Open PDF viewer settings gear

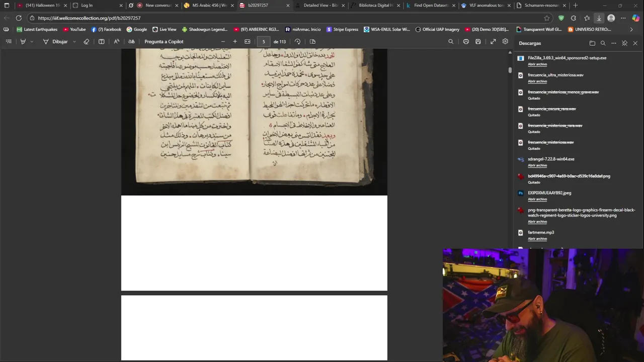click(x=505, y=42)
